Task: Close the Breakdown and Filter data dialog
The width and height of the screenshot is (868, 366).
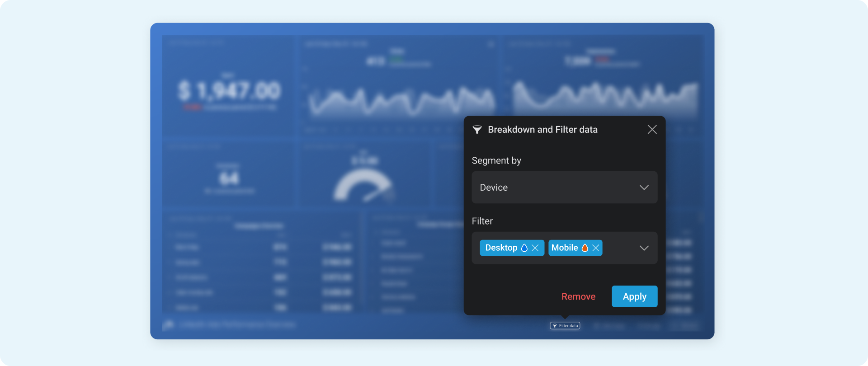Action: (x=652, y=130)
